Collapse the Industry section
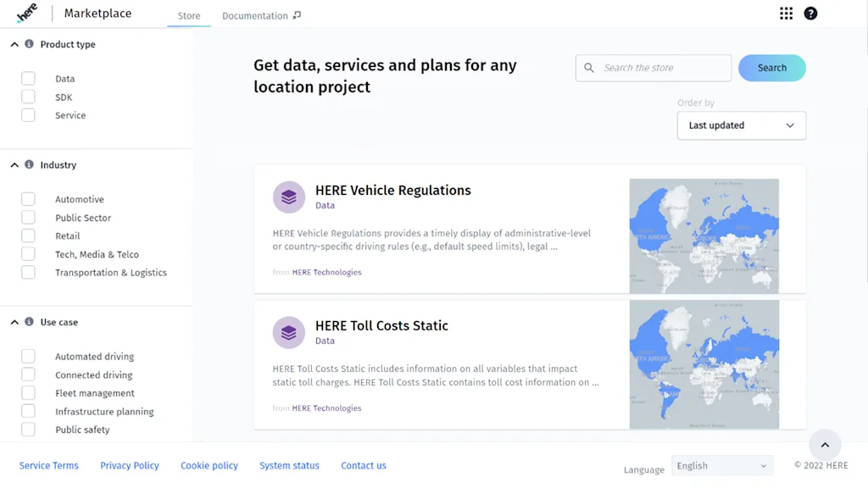The image size is (868, 488). click(14, 165)
